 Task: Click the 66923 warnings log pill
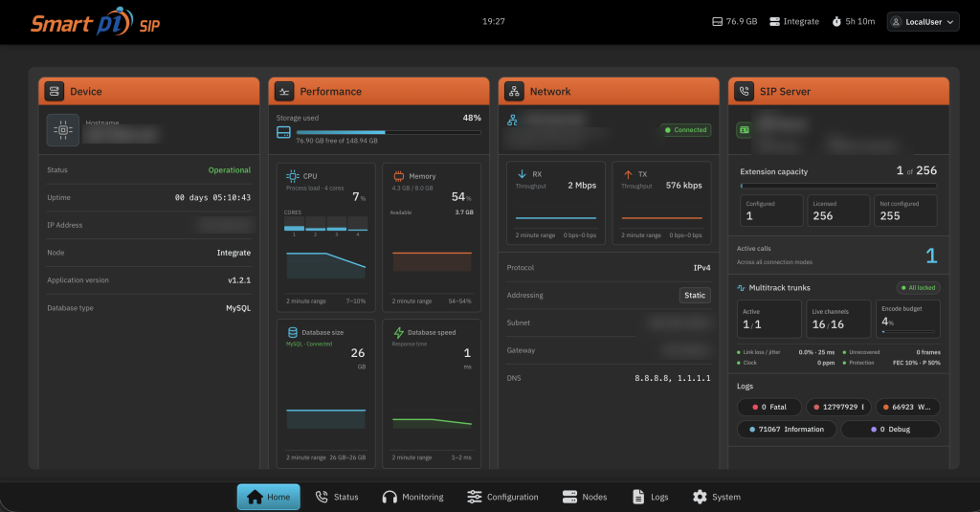[x=908, y=407]
